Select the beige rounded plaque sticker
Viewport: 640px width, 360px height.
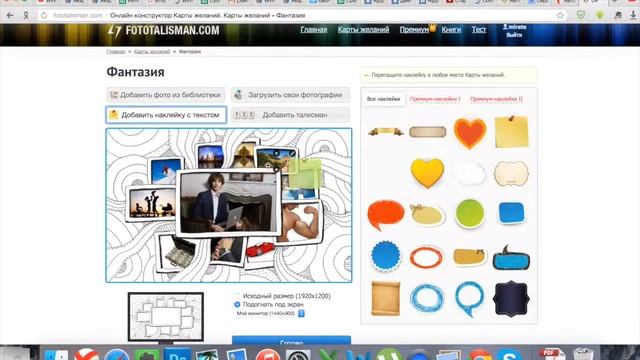click(427, 132)
